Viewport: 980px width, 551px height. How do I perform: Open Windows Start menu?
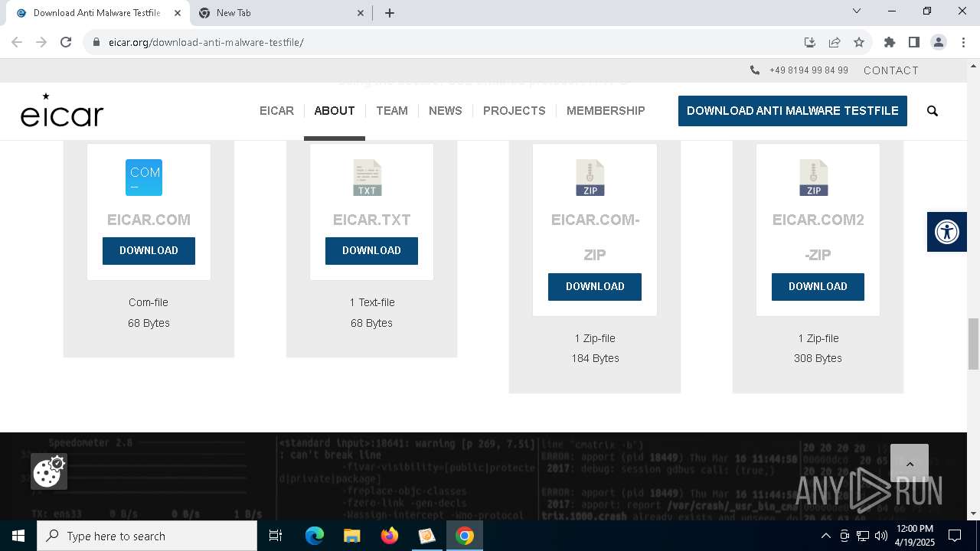point(18,536)
